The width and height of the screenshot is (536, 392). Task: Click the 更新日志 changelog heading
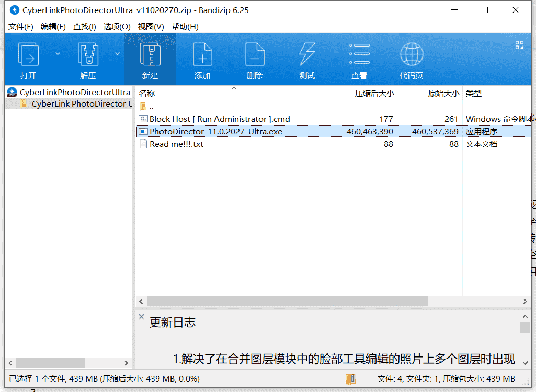pos(172,322)
